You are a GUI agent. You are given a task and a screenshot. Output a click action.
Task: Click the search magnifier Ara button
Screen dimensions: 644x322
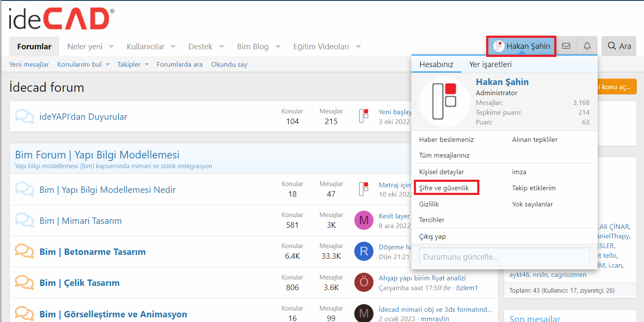[619, 46]
